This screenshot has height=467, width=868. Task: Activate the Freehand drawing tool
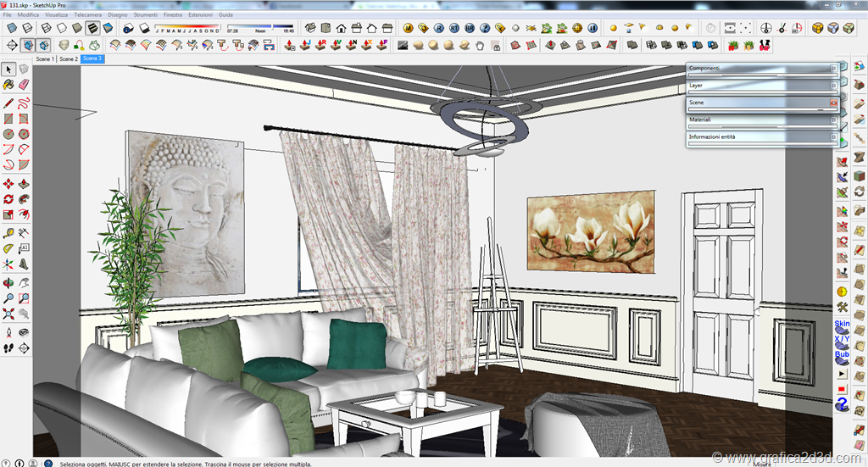(24, 103)
